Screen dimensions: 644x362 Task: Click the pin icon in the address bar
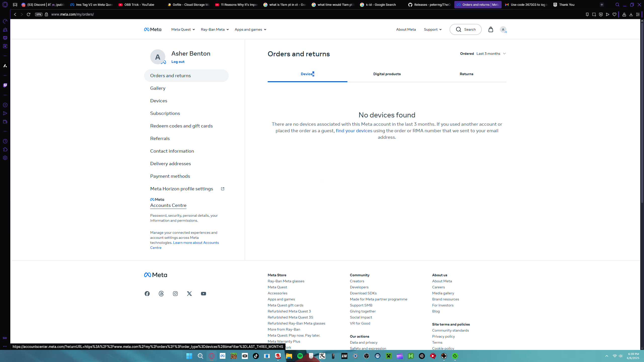(x=587, y=14)
